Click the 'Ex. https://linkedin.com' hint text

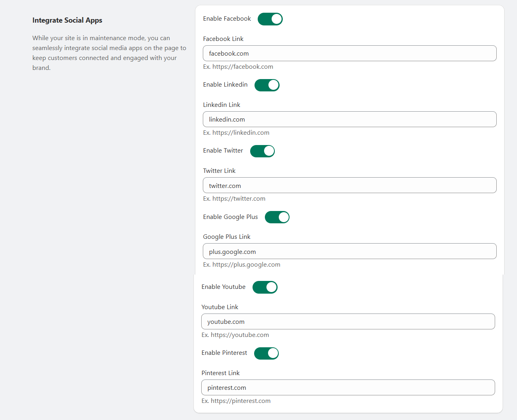point(236,133)
